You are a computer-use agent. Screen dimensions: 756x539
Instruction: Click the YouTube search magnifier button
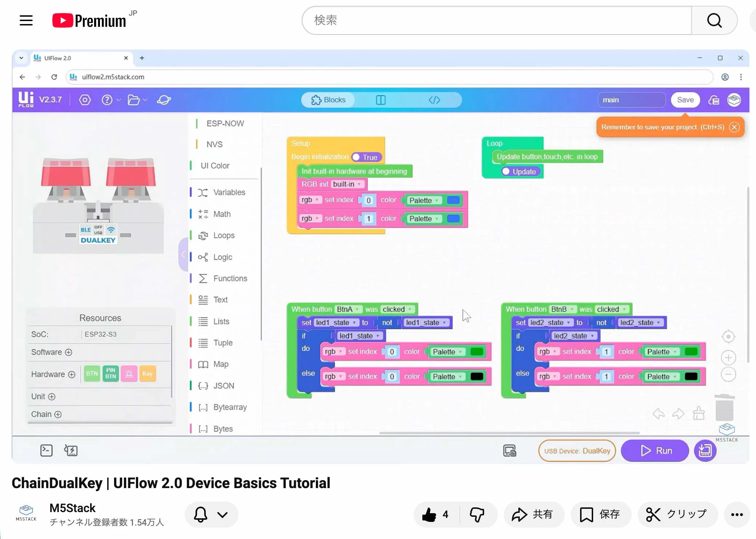pyautogui.click(x=714, y=20)
